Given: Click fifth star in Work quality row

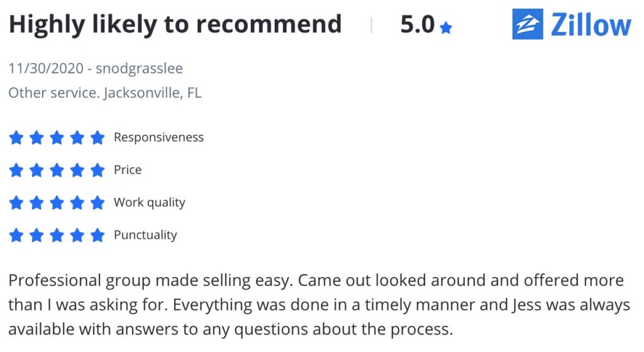Looking at the screenshot, I should 97,202.
